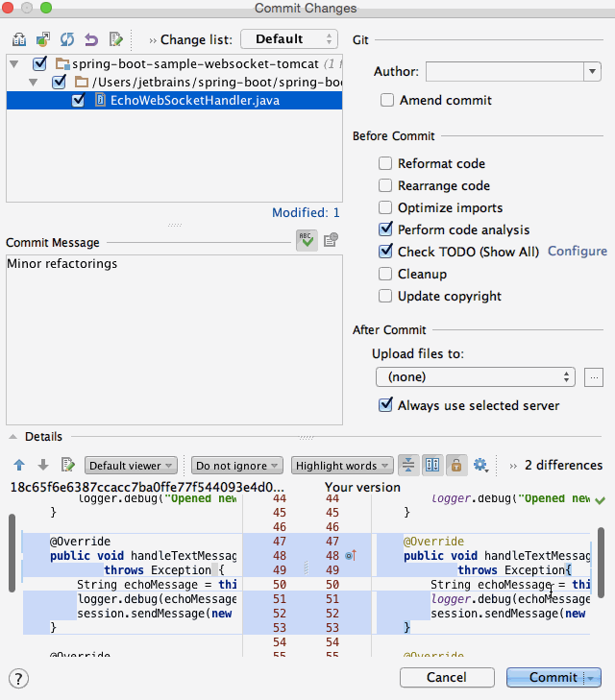Disable Perform code analysis checkbox
Screen dimensions: 615x700
point(385,229)
